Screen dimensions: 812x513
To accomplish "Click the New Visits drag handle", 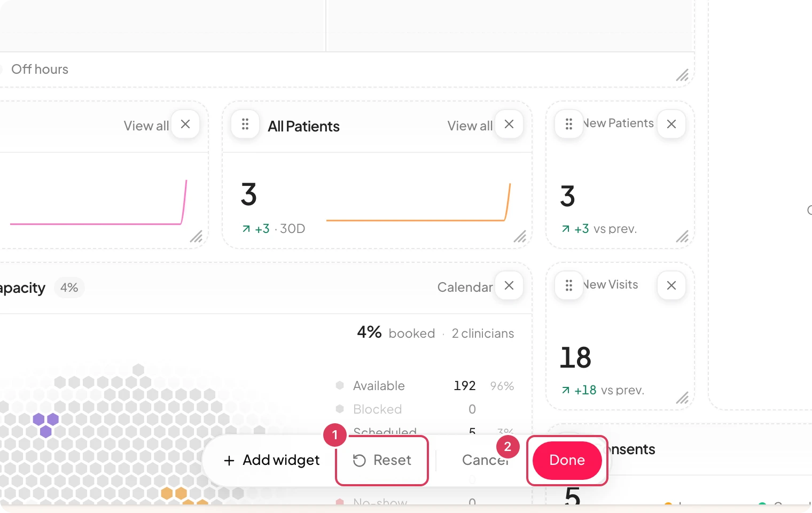I will [x=569, y=285].
